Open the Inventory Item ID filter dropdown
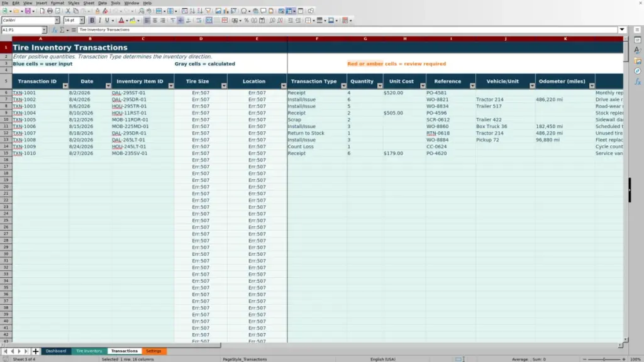The image size is (644, 362). click(x=171, y=85)
